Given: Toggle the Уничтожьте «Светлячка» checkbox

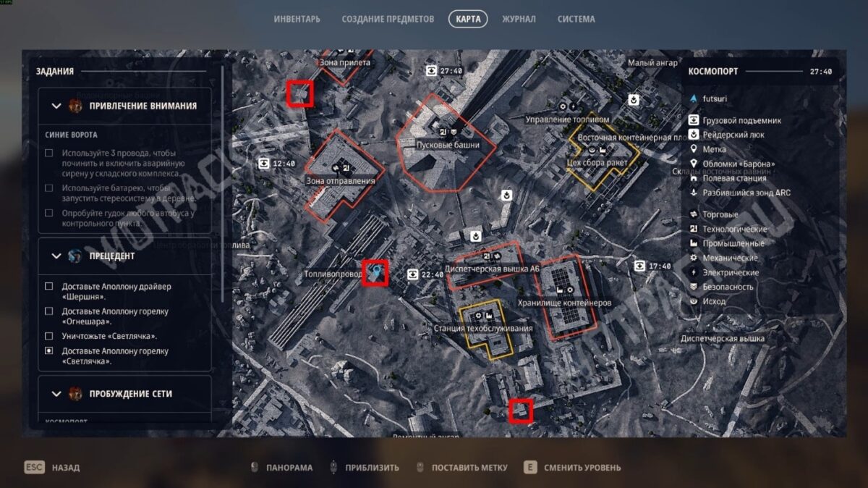Looking at the screenshot, I should [49, 336].
